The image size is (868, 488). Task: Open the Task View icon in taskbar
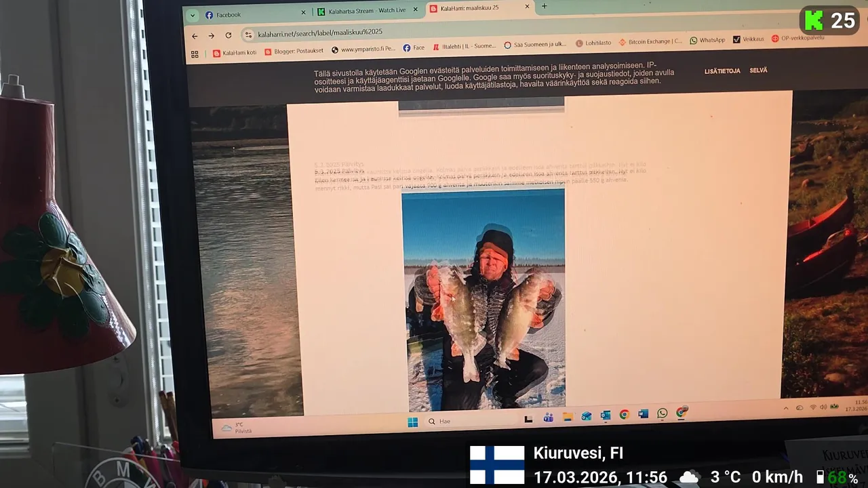click(529, 419)
